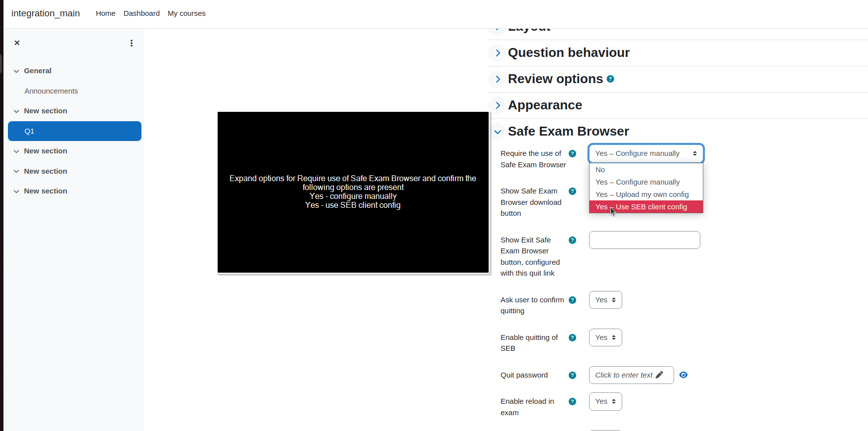The height and width of the screenshot is (431, 868).
Task: Collapse the Safe Exam Browser section
Action: (498, 132)
